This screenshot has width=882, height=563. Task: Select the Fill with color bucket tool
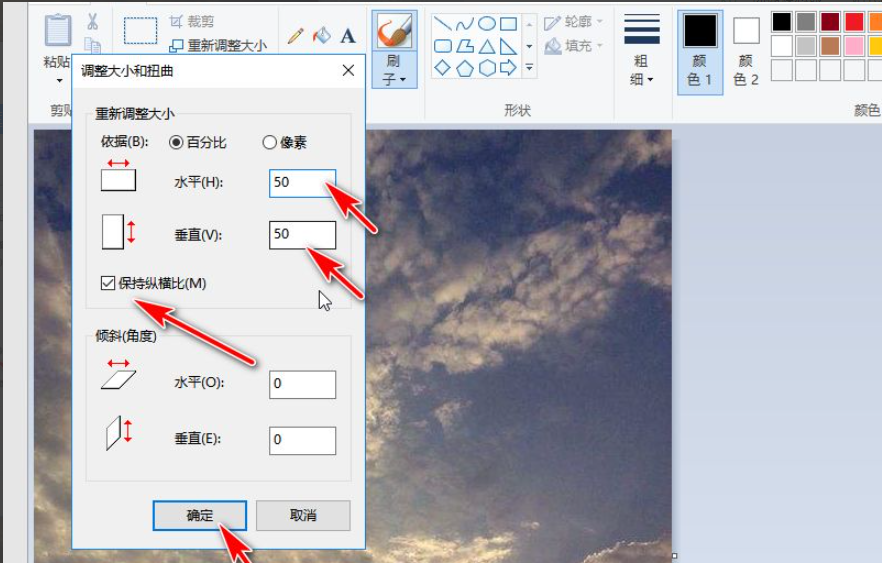click(321, 36)
